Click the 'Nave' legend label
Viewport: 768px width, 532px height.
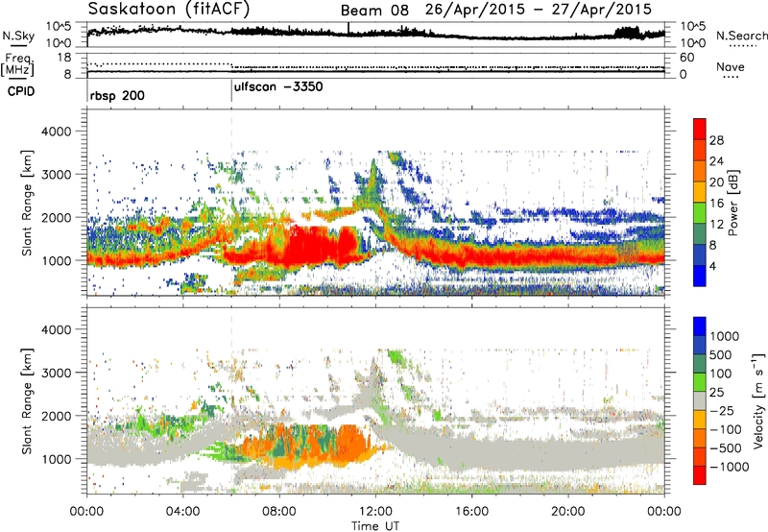point(731,66)
